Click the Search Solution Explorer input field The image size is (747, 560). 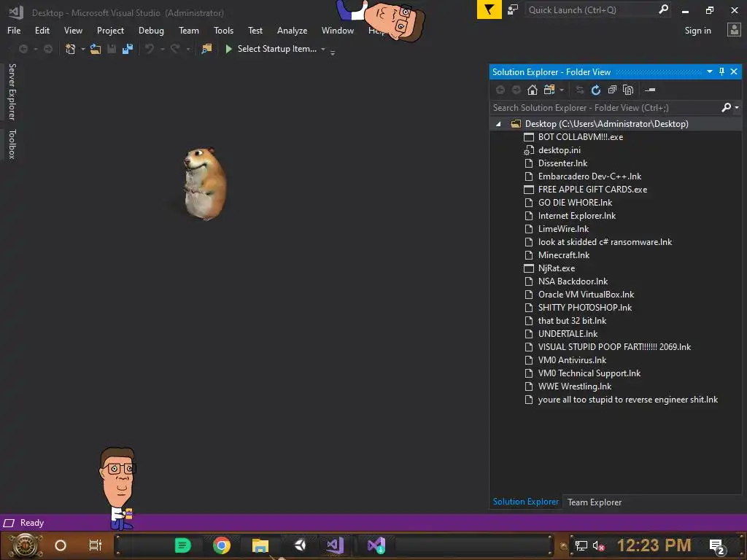[605, 108]
